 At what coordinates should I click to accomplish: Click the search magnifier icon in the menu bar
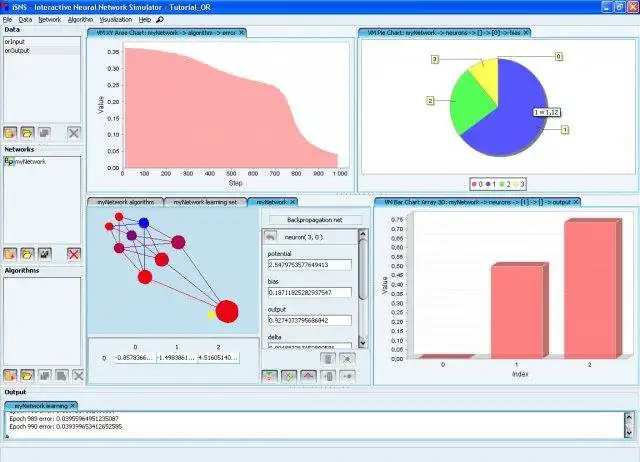160,19
